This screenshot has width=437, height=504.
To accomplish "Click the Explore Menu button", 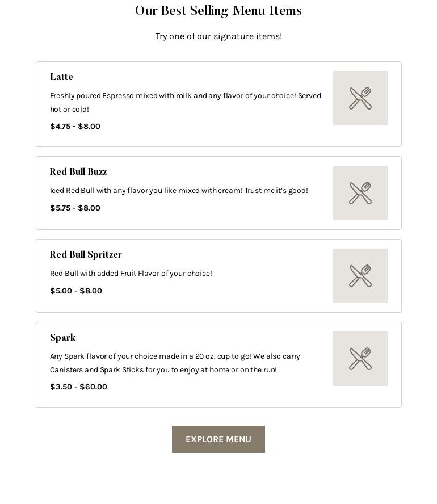I will (218, 439).
